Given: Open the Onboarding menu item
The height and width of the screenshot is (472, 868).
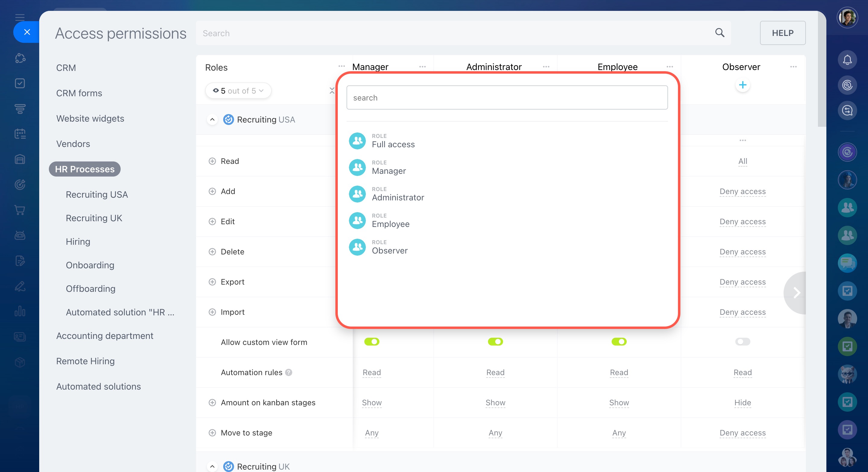Looking at the screenshot, I should tap(90, 265).
